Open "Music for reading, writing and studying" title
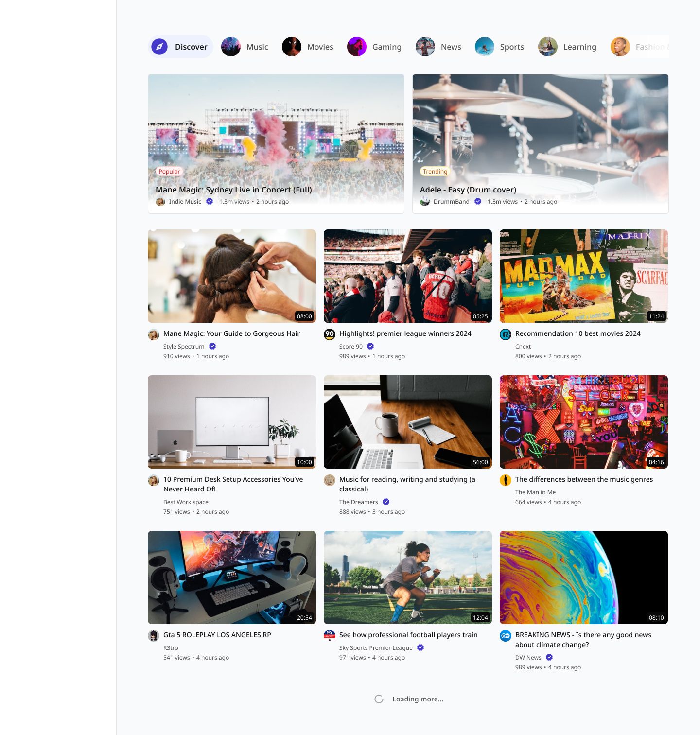This screenshot has width=700, height=735. [x=407, y=484]
